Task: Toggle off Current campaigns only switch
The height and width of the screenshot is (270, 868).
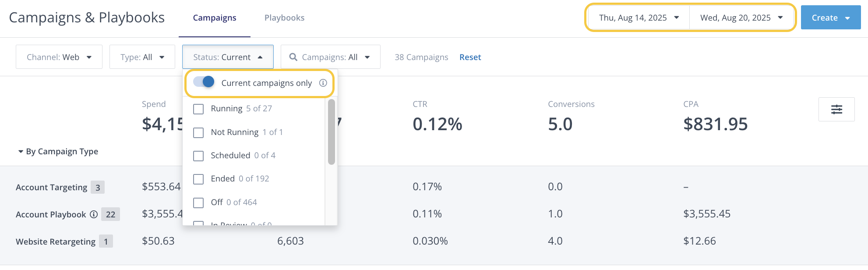Action: (204, 82)
